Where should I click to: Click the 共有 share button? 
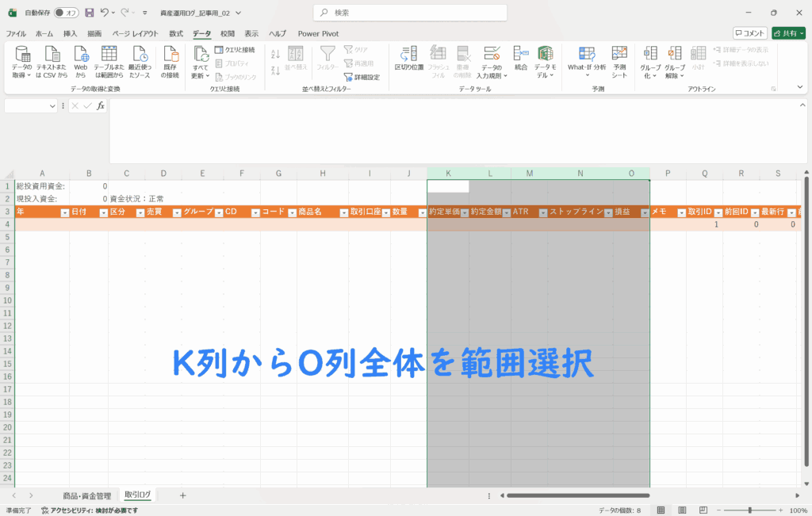click(x=789, y=33)
